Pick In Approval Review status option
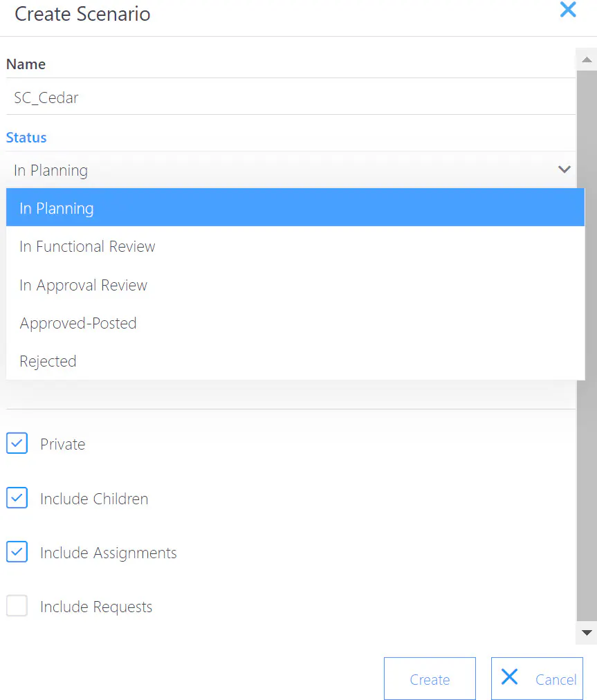The height and width of the screenshot is (700, 597). click(x=295, y=285)
